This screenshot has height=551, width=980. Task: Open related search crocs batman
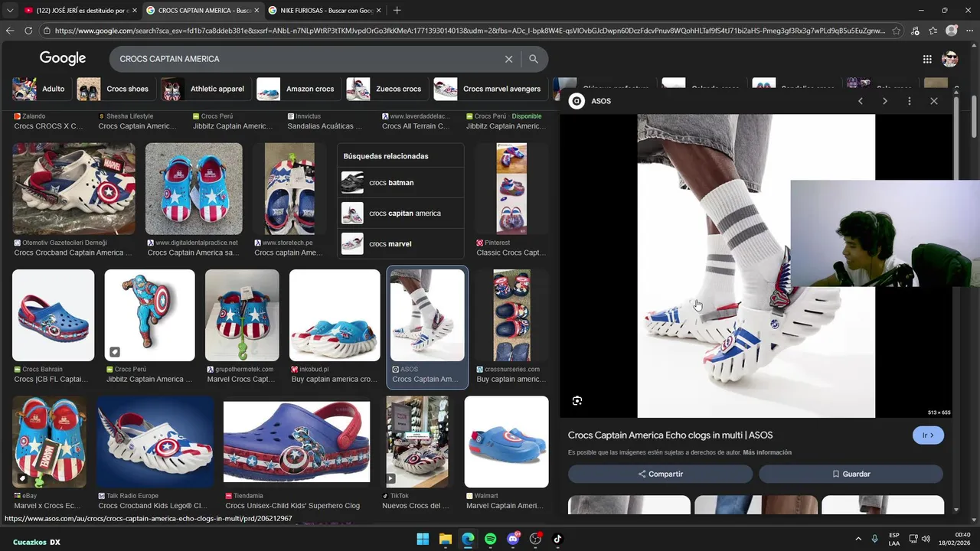400,183
